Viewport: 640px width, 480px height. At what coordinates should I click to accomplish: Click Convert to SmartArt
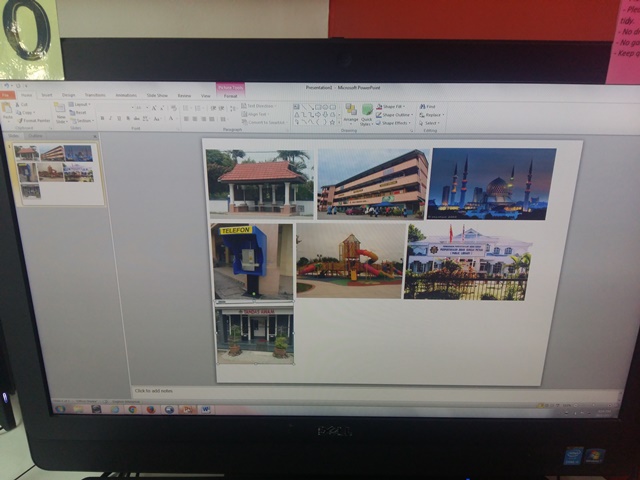[x=264, y=122]
